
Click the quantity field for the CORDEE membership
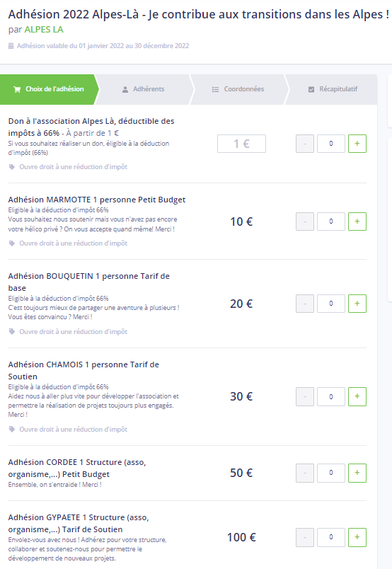coord(331,473)
